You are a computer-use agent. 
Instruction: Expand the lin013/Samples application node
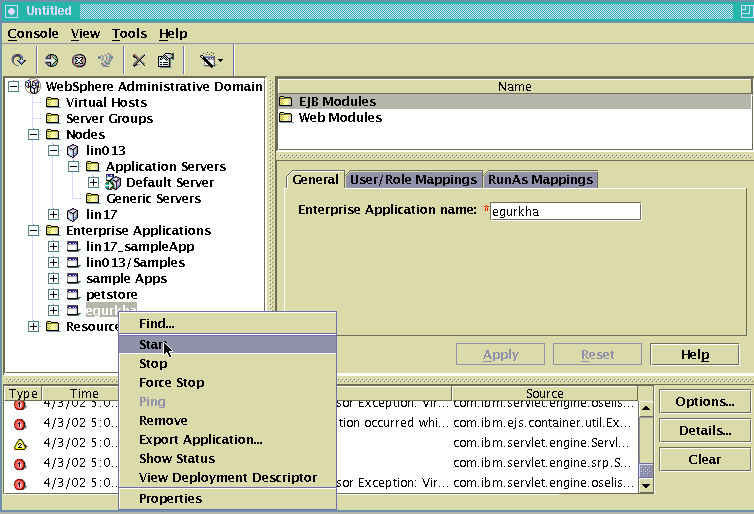point(53,263)
